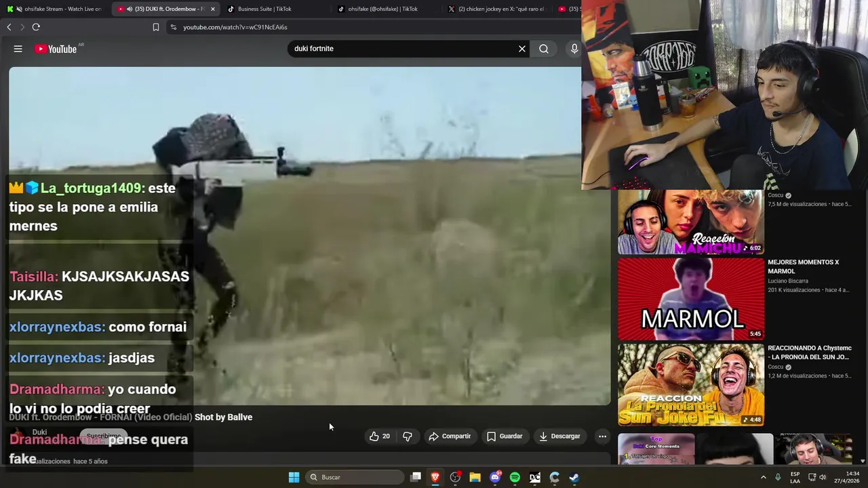Click the system tray microphone icon
The width and height of the screenshot is (868, 488).
pyautogui.click(x=778, y=477)
